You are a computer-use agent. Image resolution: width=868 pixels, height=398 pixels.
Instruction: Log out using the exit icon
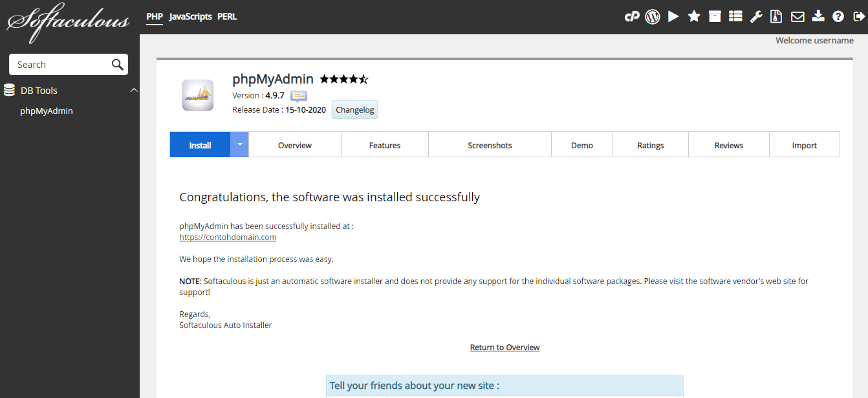[858, 16]
